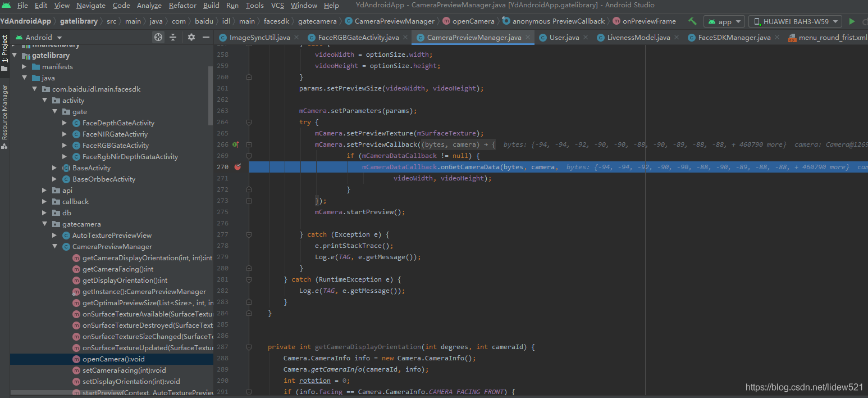Viewport: 868px width, 398px height.
Task: Toggle the fold end marker on line 283
Action: pos(249,302)
